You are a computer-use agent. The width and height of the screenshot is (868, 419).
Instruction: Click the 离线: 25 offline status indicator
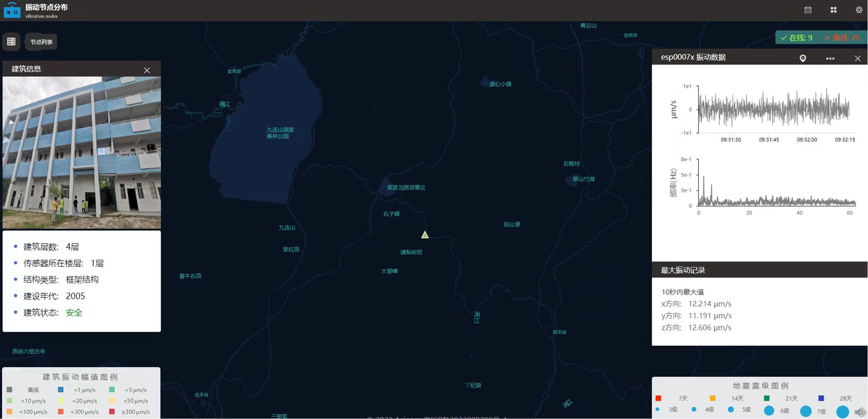(x=842, y=38)
